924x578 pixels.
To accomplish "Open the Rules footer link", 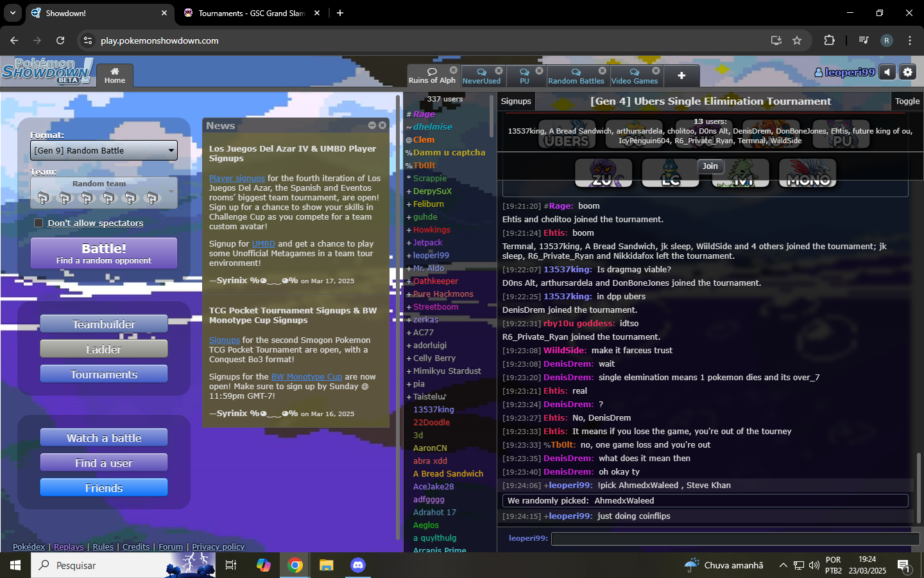I will click(103, 547).
